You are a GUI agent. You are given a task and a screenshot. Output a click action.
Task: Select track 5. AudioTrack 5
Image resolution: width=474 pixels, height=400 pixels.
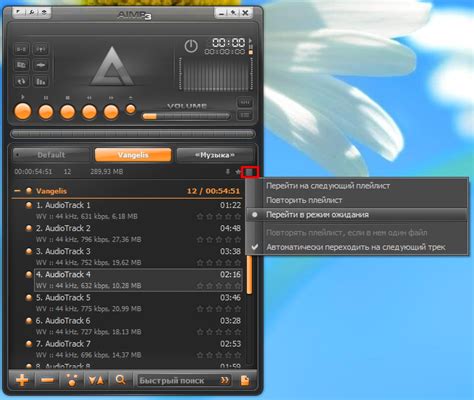133,303
